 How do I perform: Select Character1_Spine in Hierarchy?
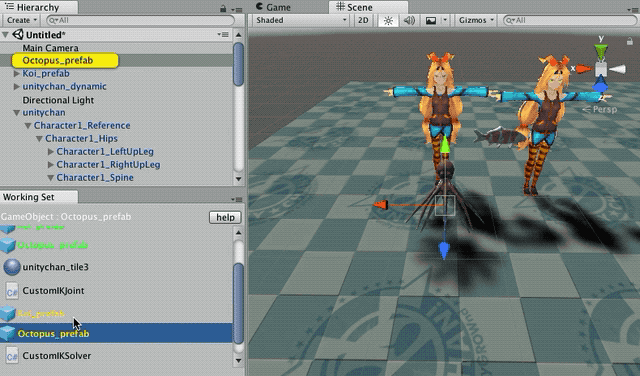tap(95, 178)
